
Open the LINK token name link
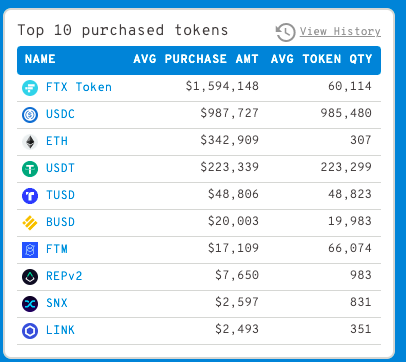coord(60,330)
